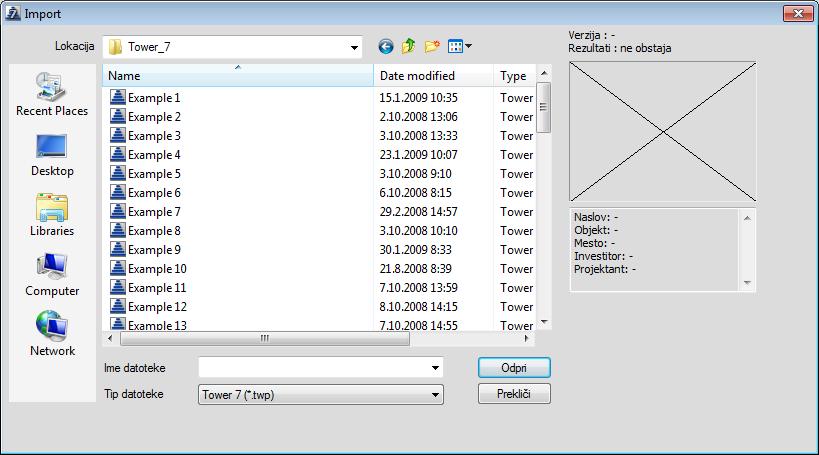Open the Computer shortcut
The width and height of the screenshot is (819, 455).
coord(52,275)
